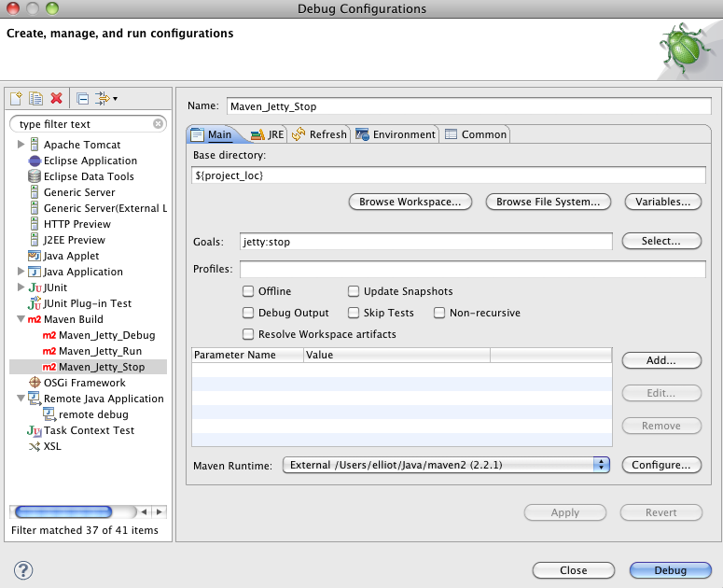Expand the JUnit tree node

[21, 287]
